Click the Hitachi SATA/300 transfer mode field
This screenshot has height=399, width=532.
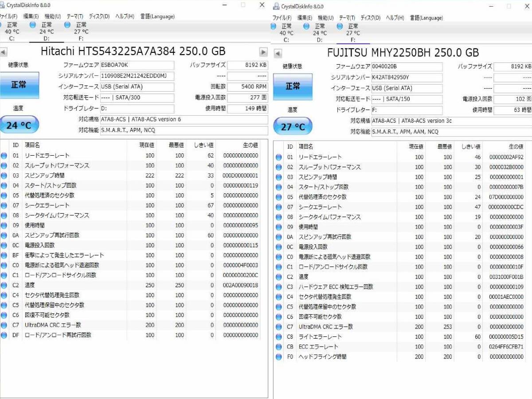[x=137, y=98]
